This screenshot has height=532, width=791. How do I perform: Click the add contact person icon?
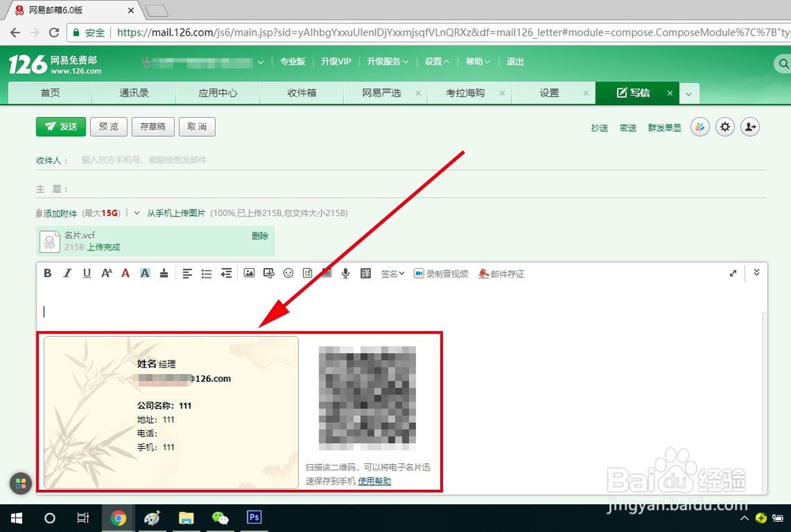pos(750,127)
